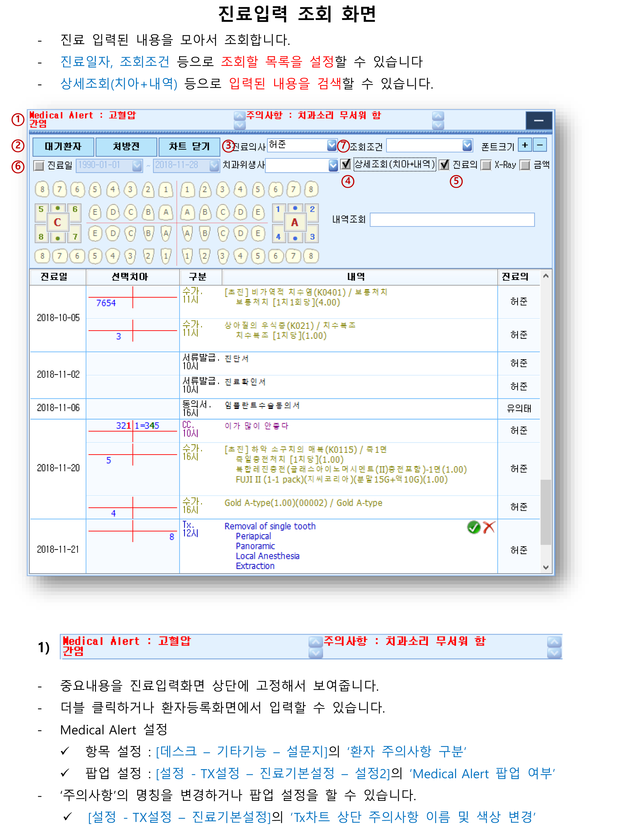
Task: Select upper permanent tooth 8 left of midline
Action: click(x=43, y=189)
